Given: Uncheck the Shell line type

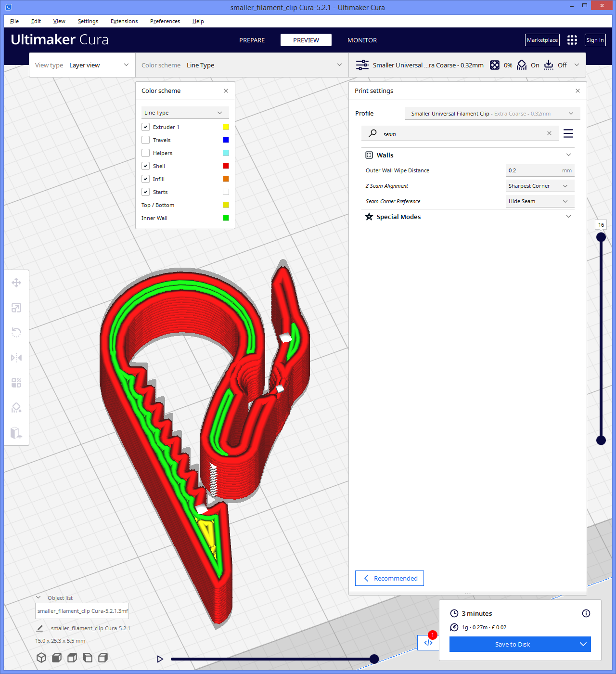Looking at the screenshot, I should coord(145,166).
